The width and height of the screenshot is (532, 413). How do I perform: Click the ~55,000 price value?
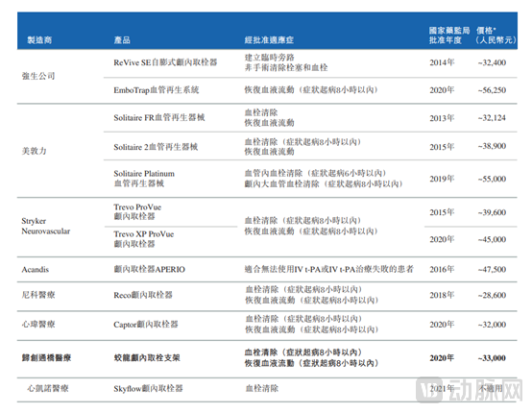click(x=492, y=179)
